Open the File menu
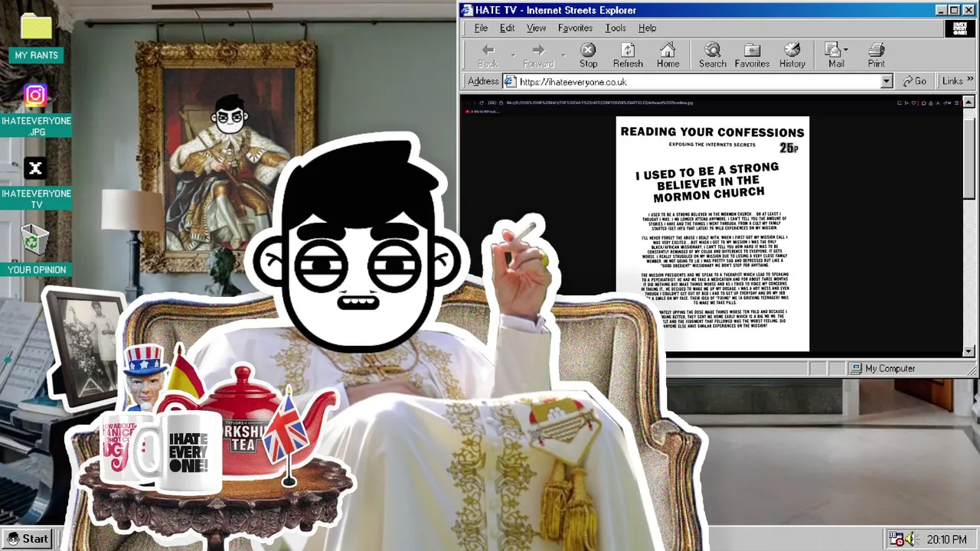This screenshot has width=980, height=551. [x=481, y=28]
